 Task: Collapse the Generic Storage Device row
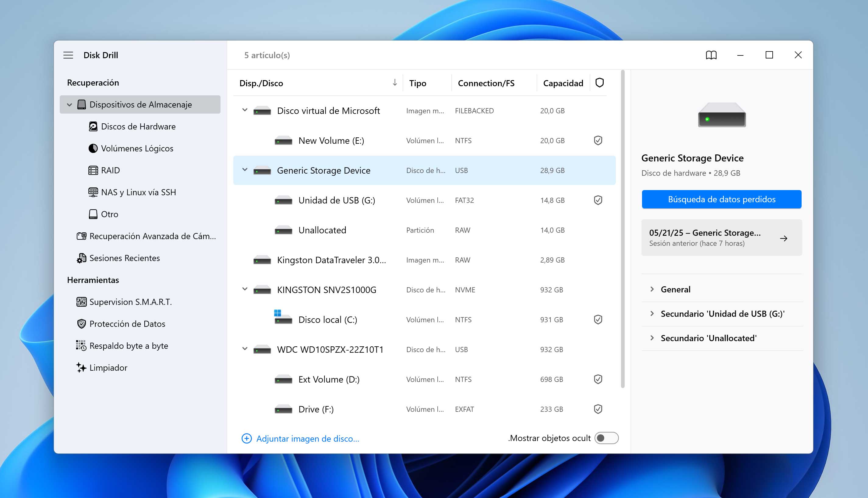coord(245,170)
